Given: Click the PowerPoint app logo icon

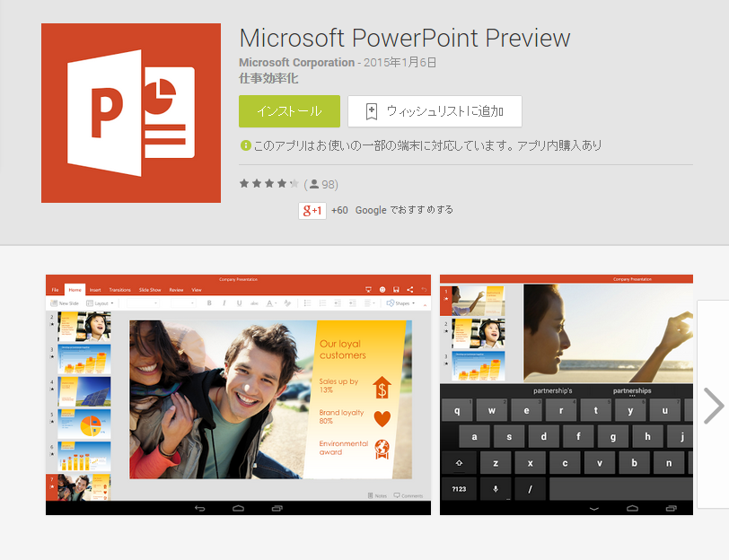Looking at the screenshot, I should coord(131,113).
